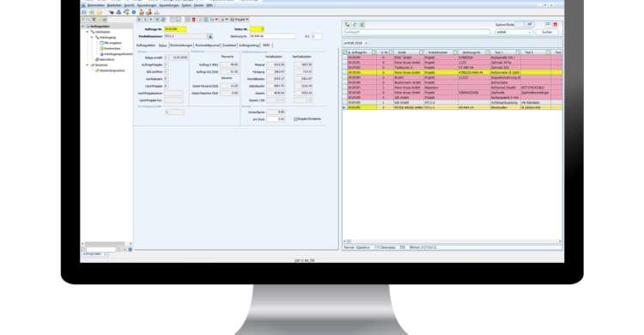The height and width of the screenshot is (335, 644).
Task: Click the Excel export icon above search field
Action: point(361,25)
